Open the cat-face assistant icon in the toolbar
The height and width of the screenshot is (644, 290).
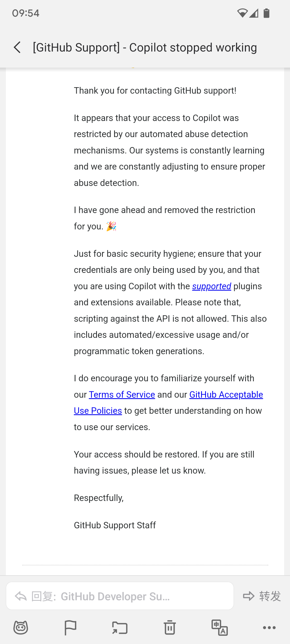point(21,628)
